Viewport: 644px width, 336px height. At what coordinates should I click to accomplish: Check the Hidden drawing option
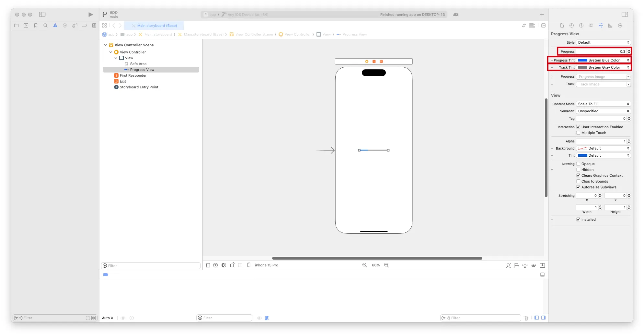point(578,170)
